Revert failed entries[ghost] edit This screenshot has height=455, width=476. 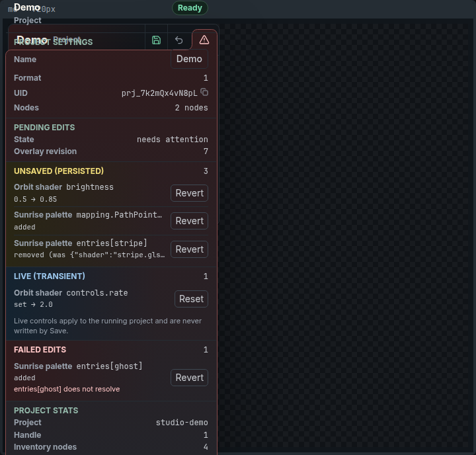pos(190,378)
